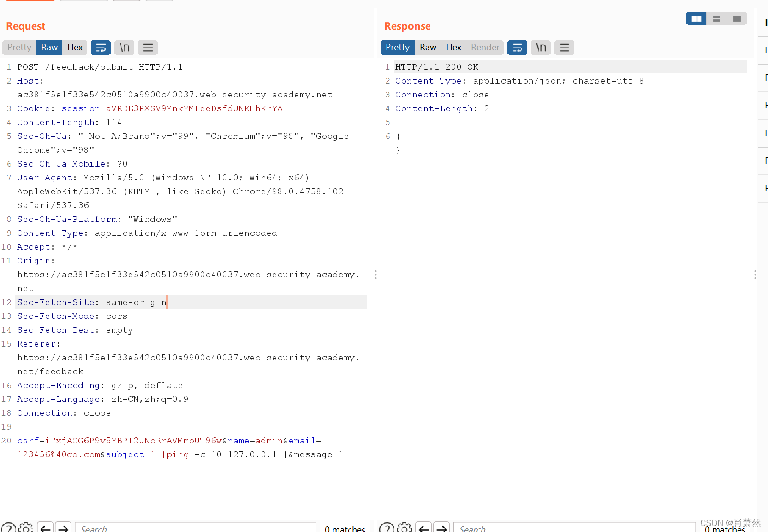Click the Sec-Fetch-Mode: cors line

(72, 316)
